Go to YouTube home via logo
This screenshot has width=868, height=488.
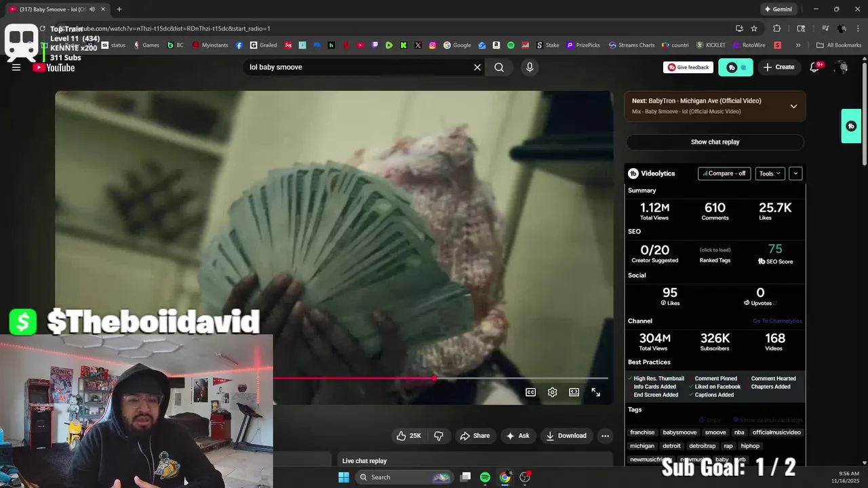tap(54, 67)
